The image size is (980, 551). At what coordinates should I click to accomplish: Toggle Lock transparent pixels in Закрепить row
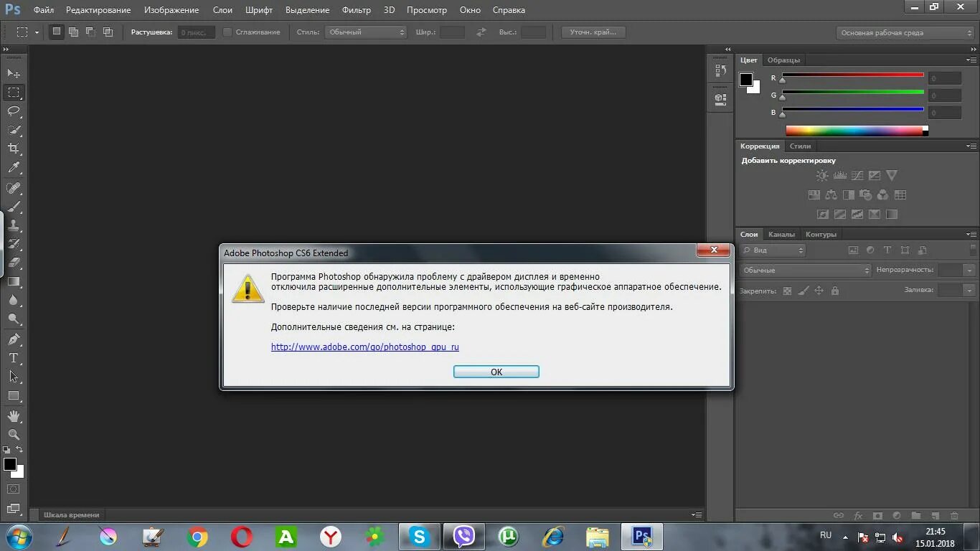coord(787,291)
